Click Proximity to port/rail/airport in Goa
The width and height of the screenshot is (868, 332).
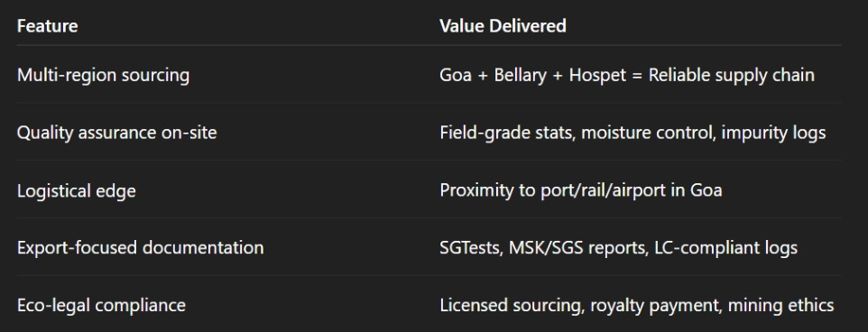pos(581,190)
